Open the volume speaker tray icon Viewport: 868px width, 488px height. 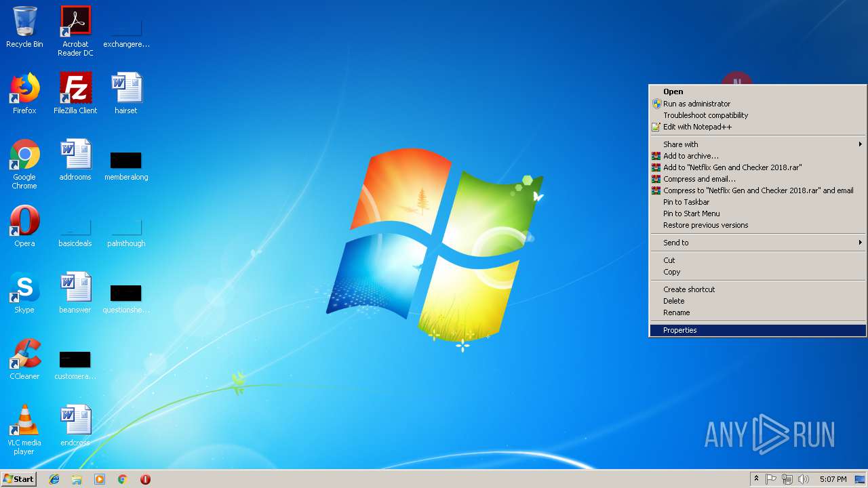(804, 479)
